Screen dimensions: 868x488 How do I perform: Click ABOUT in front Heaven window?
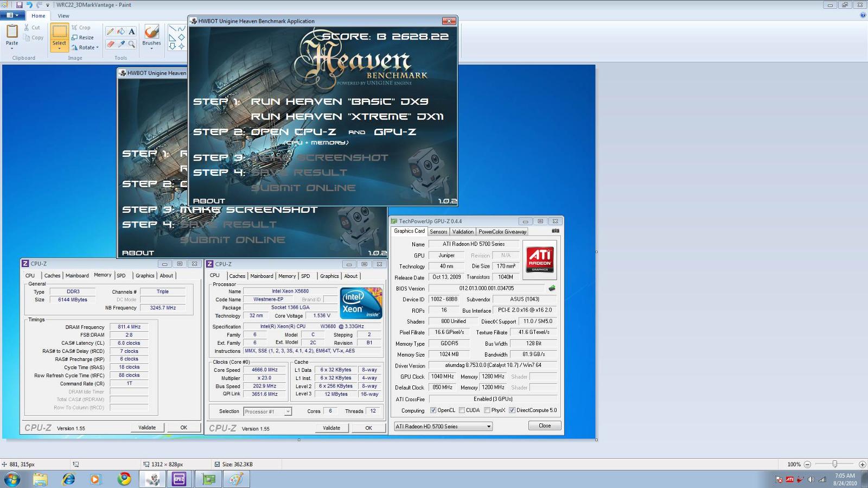pyautogui.click(x=209, y=201)
